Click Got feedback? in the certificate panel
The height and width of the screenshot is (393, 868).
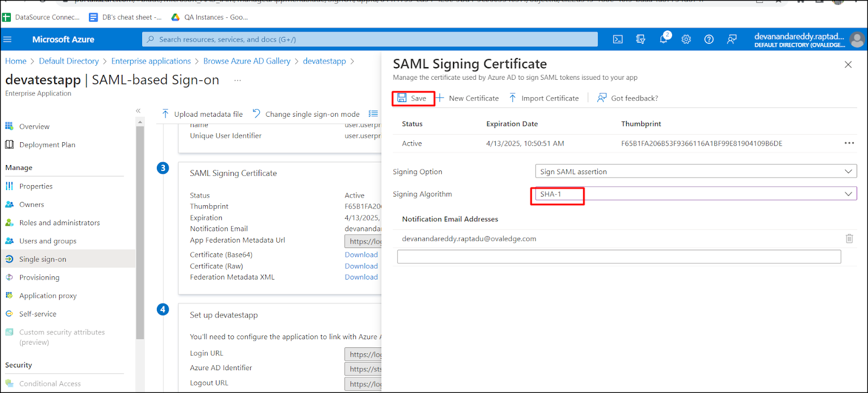click(x=628, y=98)
